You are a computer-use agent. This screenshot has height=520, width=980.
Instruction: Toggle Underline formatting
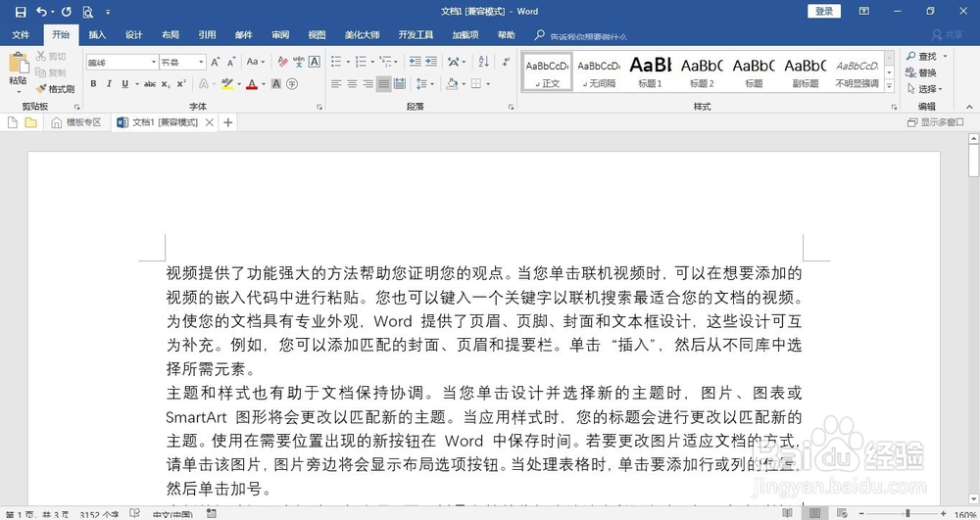tap(125, 83)
